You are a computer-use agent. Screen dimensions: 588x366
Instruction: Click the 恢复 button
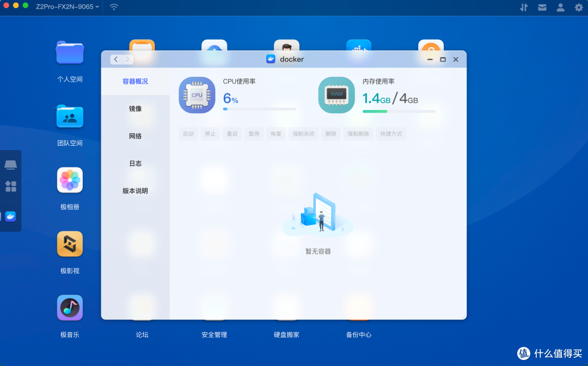coord(276,134)
